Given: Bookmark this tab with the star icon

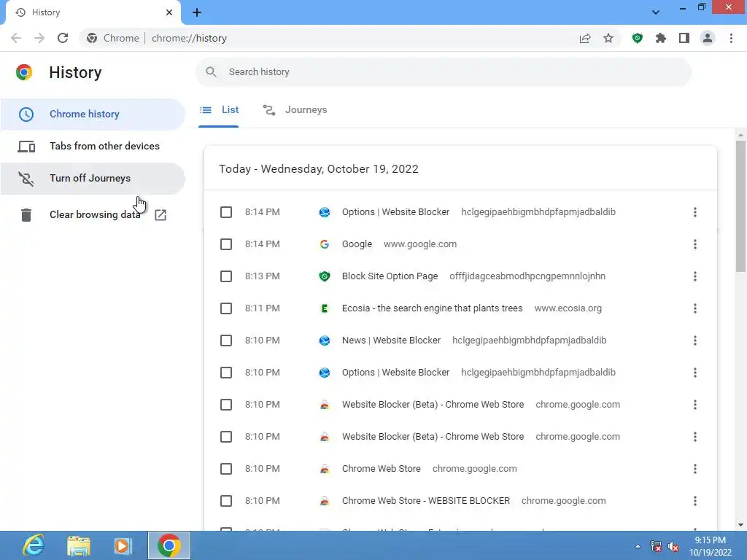Looking at the screenshot, I should coord(608,38).
